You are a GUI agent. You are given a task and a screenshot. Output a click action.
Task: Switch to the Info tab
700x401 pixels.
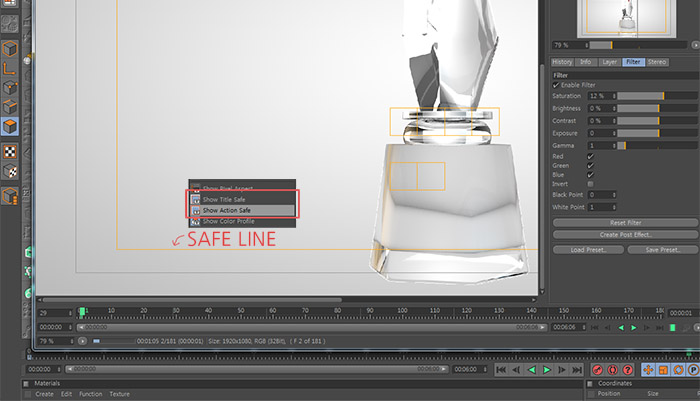(x=586, y=62)
